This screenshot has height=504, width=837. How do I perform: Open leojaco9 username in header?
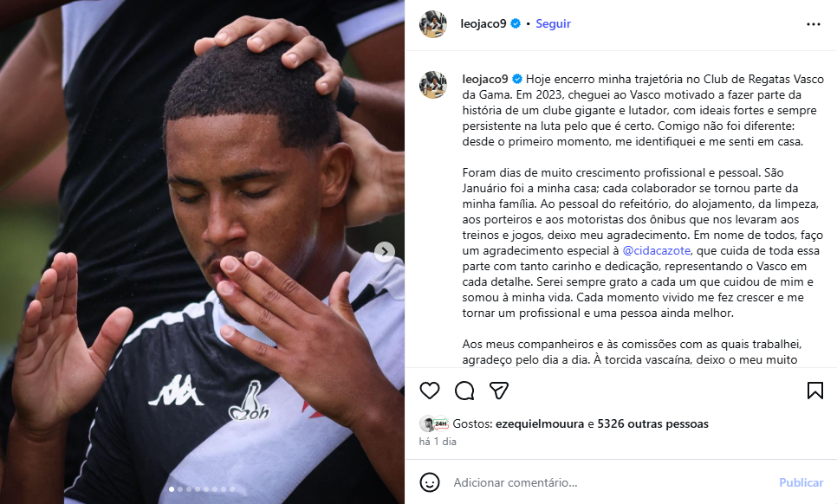(483, 23)
